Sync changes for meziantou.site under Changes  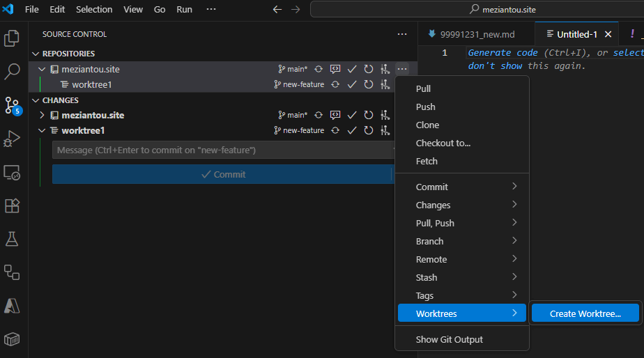(319, 115)
